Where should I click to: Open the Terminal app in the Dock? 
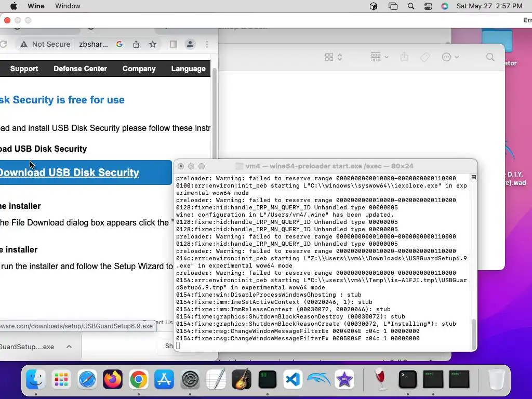pyautogui.click(x=407, y=379)
